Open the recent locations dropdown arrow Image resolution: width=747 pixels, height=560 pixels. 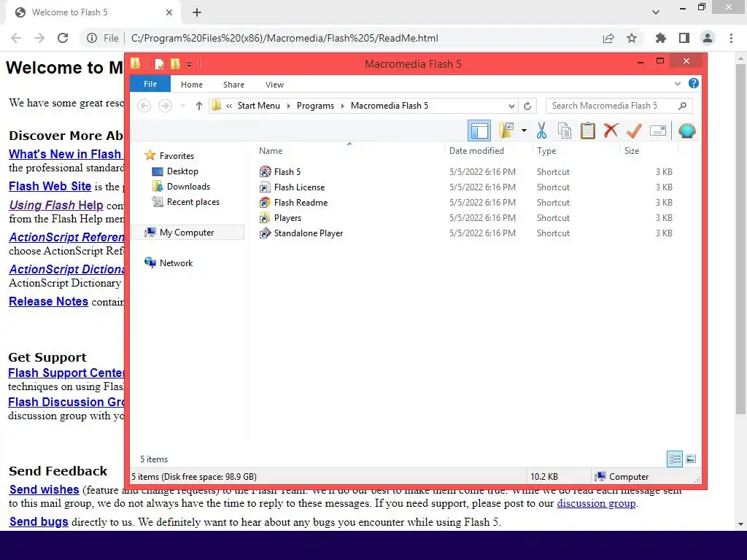182,106
